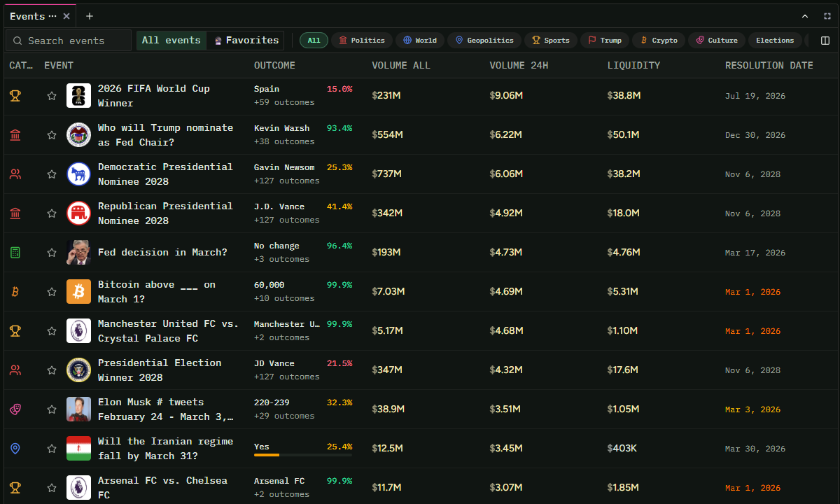Click the Bitcoin category icon in Bitcoin row

[15, 292]
